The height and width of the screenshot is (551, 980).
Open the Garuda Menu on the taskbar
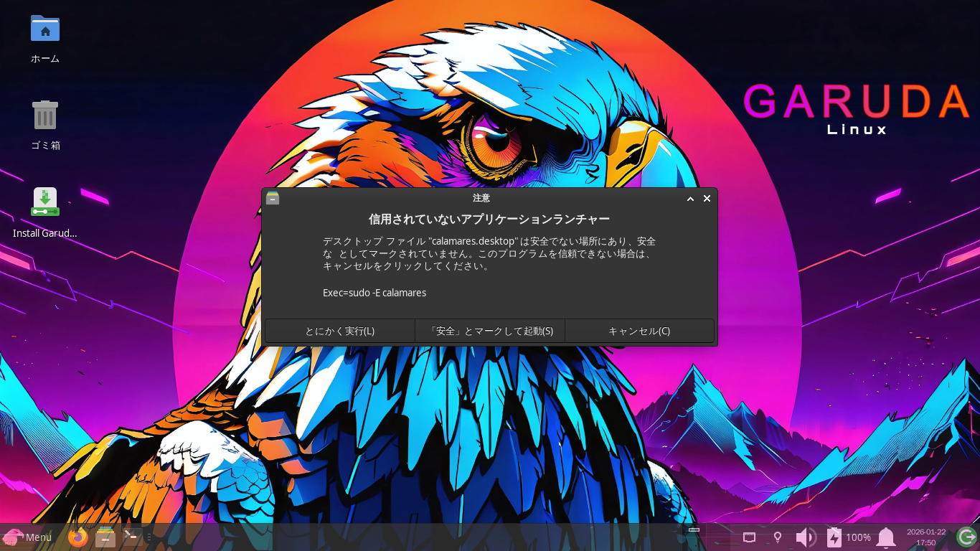pos(27,537)
